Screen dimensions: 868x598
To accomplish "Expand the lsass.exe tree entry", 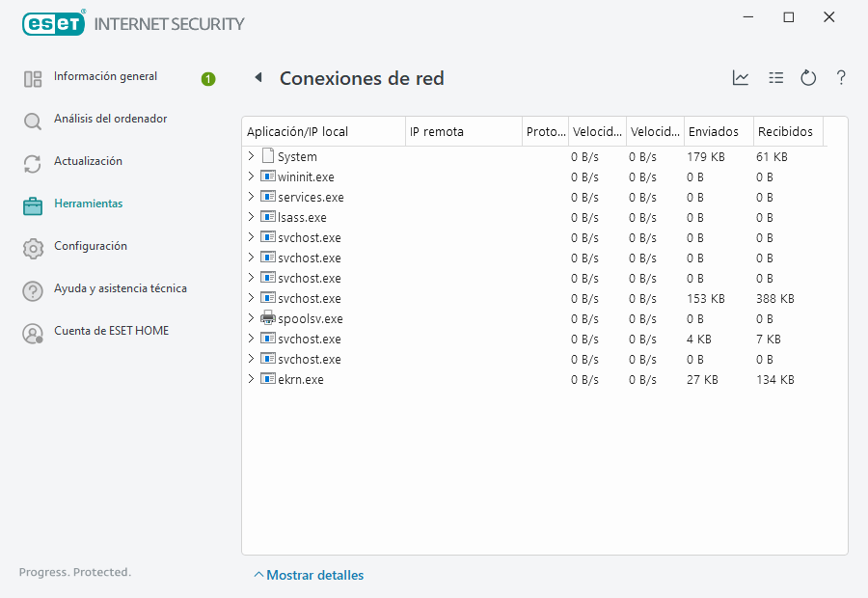I will coord(251,217).
